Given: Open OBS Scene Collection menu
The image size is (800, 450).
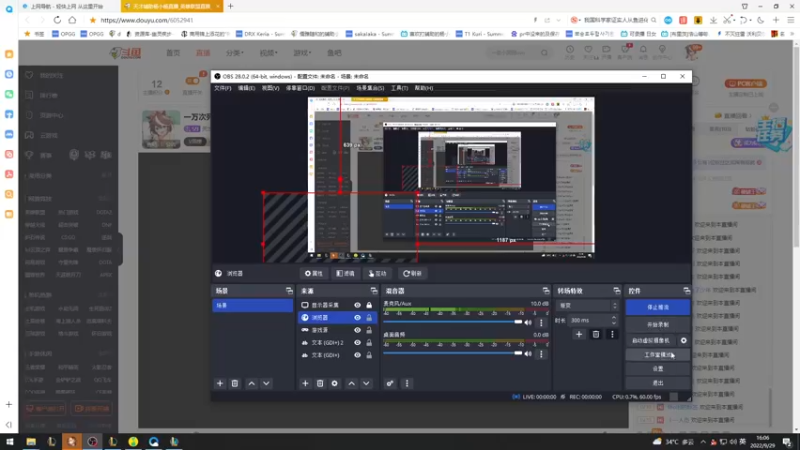Looking at the screenshot, I should tap(370, 88).
